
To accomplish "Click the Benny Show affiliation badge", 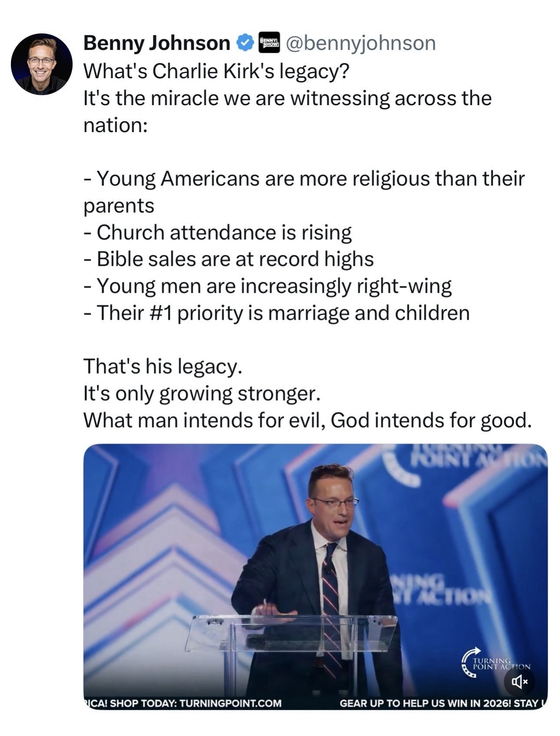I will (x=269, y=43).
